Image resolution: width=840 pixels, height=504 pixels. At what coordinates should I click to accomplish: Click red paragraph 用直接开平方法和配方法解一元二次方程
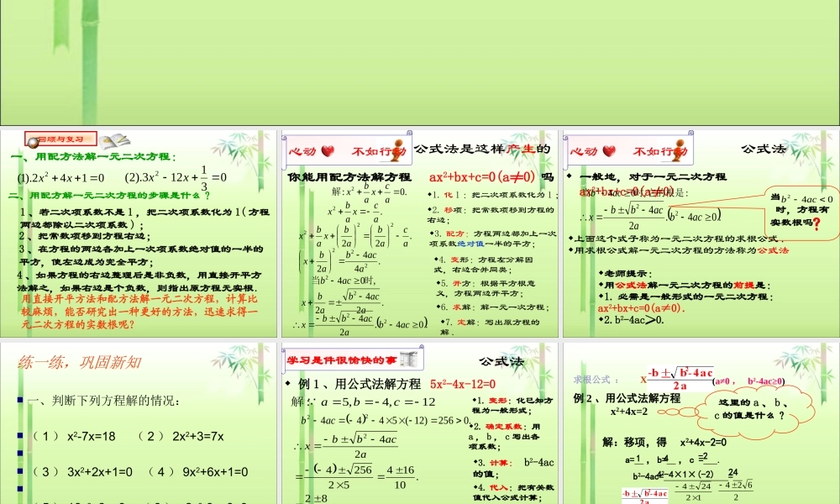click(139, 311)
